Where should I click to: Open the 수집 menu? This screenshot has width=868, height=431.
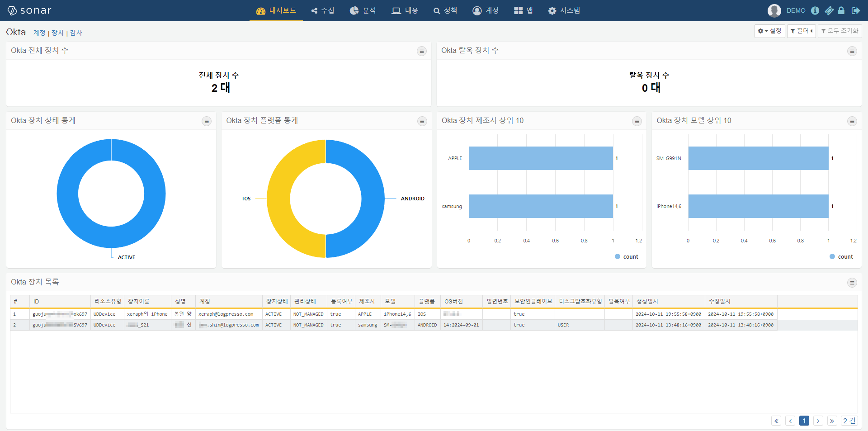pyautogui.click(x=323, y=10)
